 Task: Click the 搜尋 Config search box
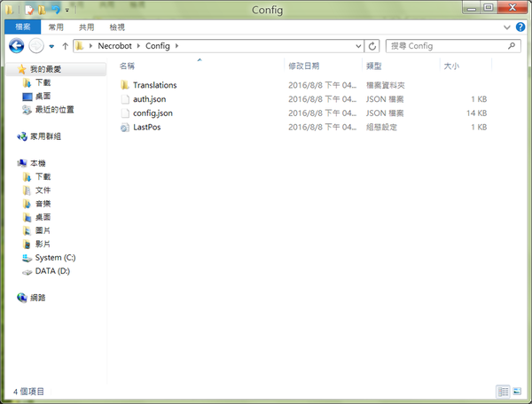(443, 45)
